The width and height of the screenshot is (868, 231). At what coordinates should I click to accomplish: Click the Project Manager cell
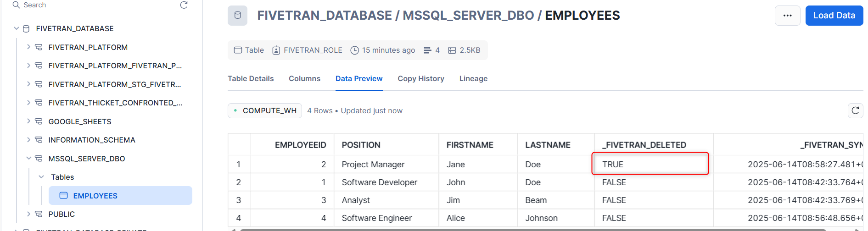(386, 165)
